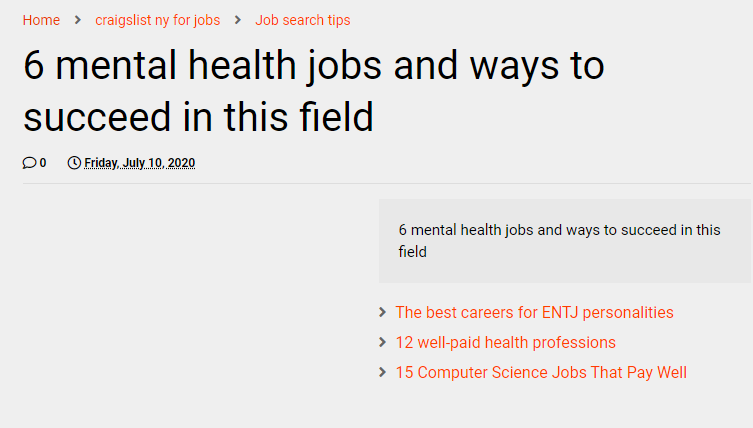Click the clock icon beside the date
753x428 pixels.
coord(74,163)
